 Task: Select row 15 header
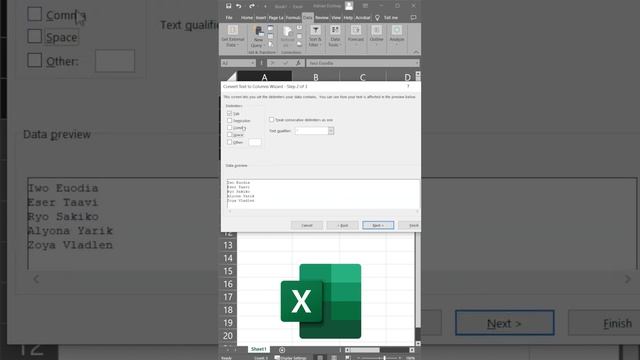228,271
